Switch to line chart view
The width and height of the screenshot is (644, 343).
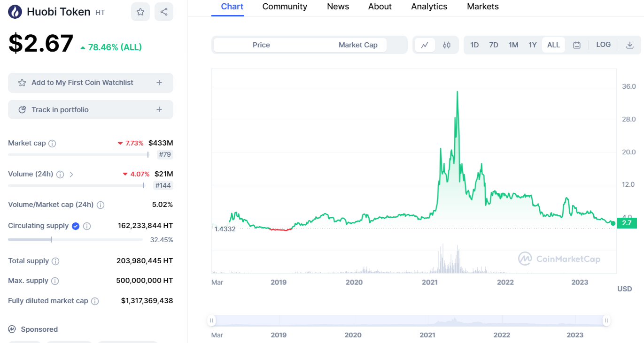tap(425, 45)
